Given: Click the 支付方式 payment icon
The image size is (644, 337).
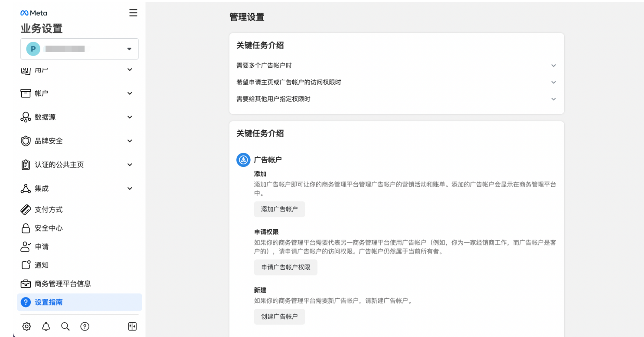Looking at the screenshot, I should pos(26,210).
